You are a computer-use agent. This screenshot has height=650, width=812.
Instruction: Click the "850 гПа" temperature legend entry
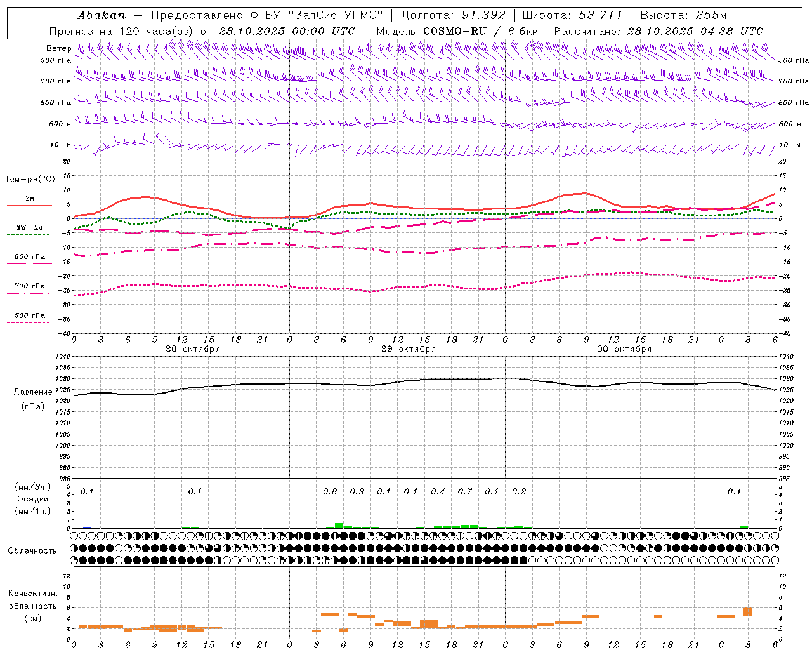click(30, 257)
